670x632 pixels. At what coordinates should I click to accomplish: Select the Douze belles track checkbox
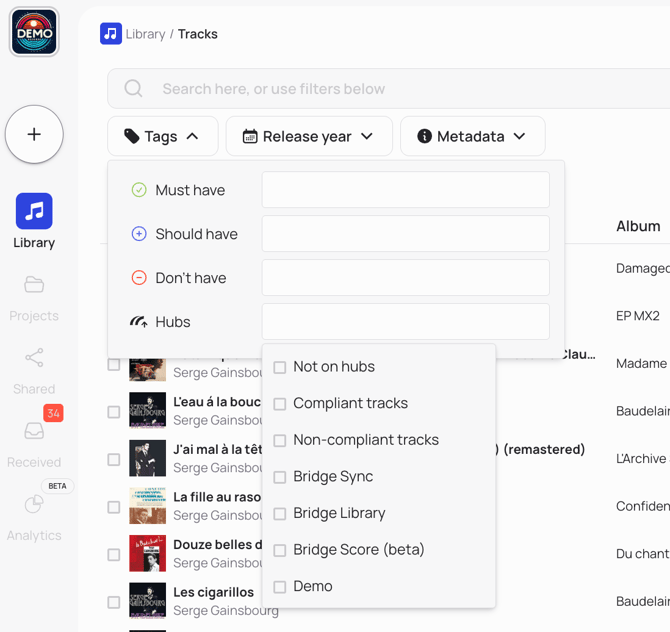(114, 555)
